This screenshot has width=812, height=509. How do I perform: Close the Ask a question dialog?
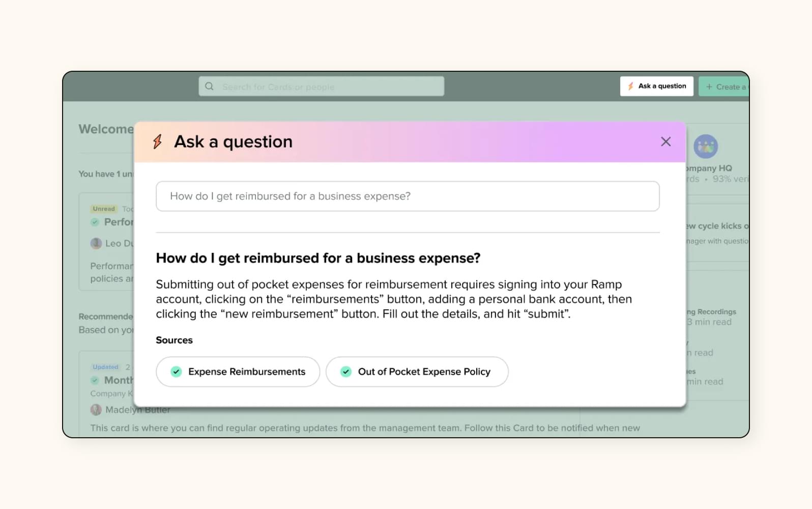tap(665, 142)
